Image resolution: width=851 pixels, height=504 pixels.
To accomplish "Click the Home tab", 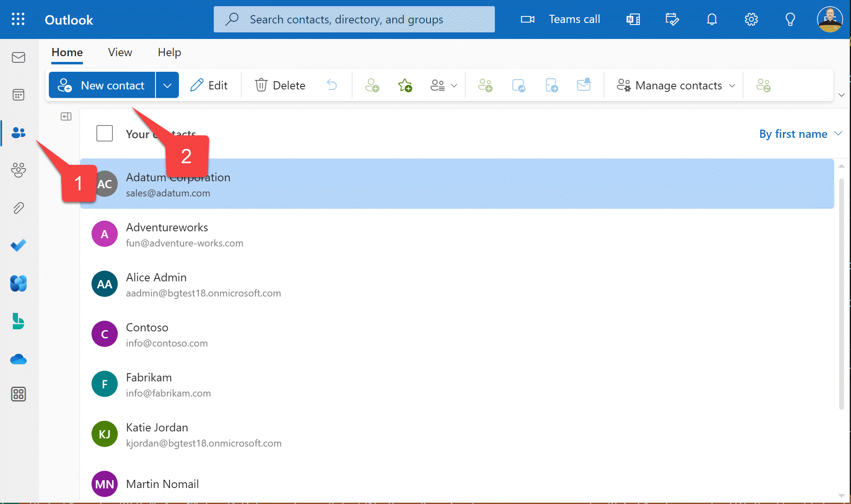I will (66, 52).
